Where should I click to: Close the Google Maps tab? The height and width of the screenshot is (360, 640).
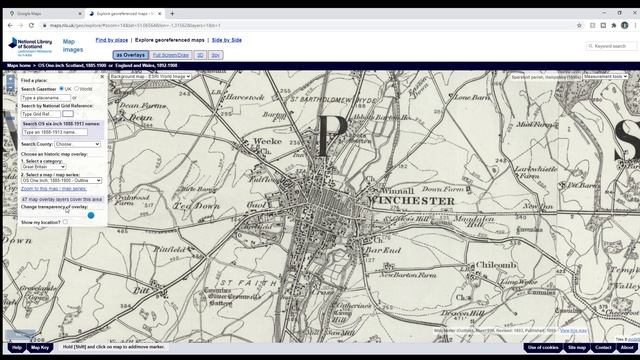click(80, 13)
